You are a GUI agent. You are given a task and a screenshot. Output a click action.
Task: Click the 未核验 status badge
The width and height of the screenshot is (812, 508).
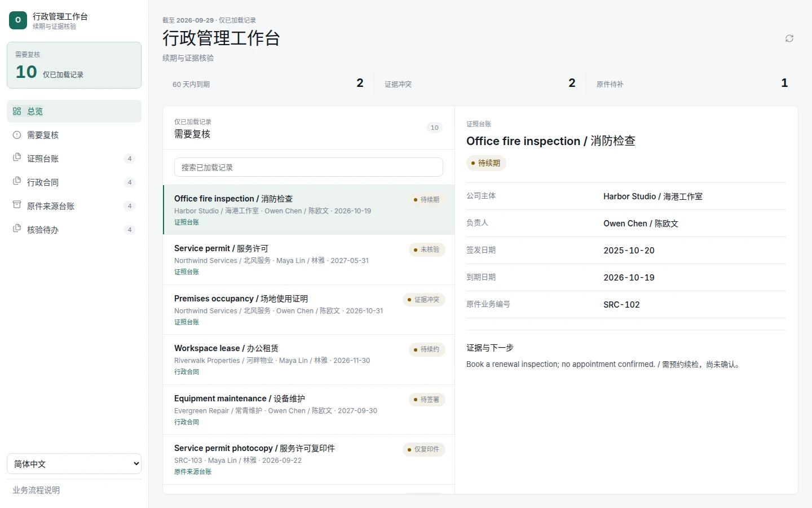tap(427, 249)
